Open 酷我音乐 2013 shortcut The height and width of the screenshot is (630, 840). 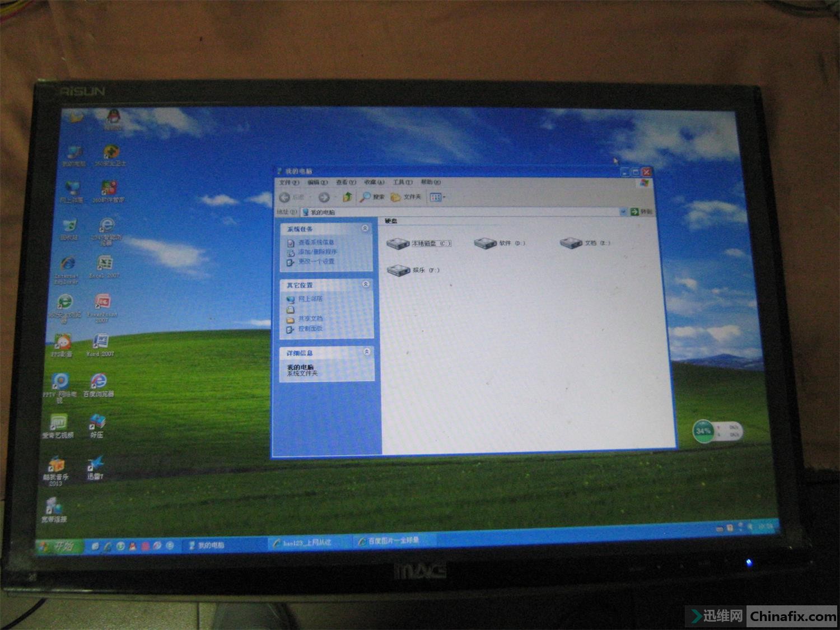[x=55, y=471]
